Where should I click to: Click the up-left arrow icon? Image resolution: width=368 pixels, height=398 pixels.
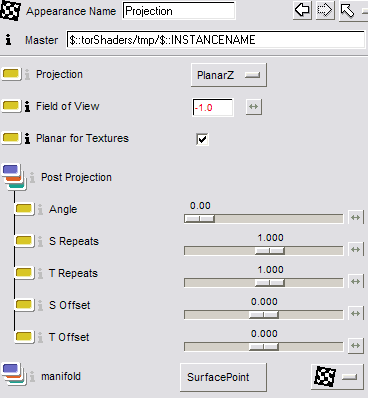coord(348,11)
